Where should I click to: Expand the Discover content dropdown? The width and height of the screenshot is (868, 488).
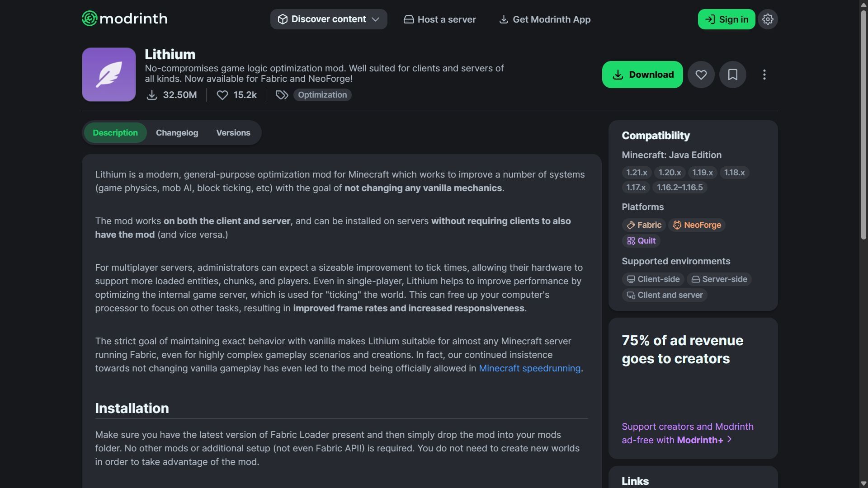point(329,19)
